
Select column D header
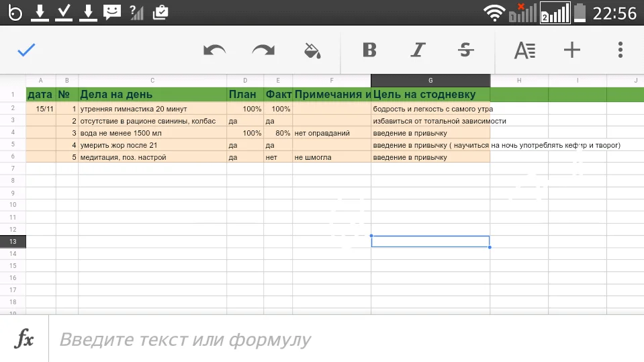[245, 81]
